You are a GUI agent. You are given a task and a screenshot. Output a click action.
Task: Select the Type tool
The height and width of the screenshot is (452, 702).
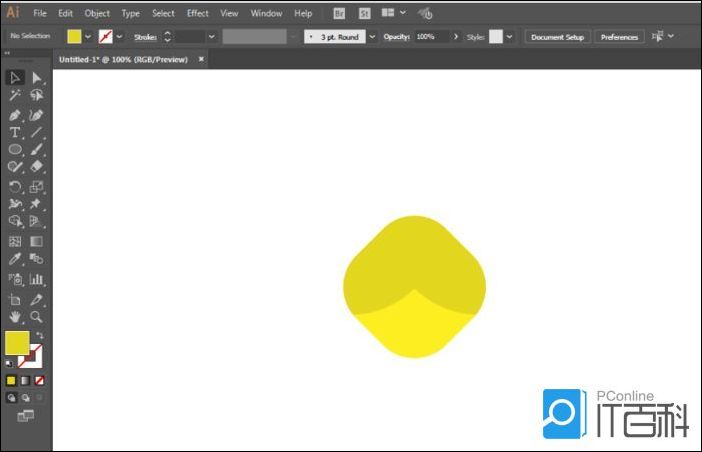(15, 132)
